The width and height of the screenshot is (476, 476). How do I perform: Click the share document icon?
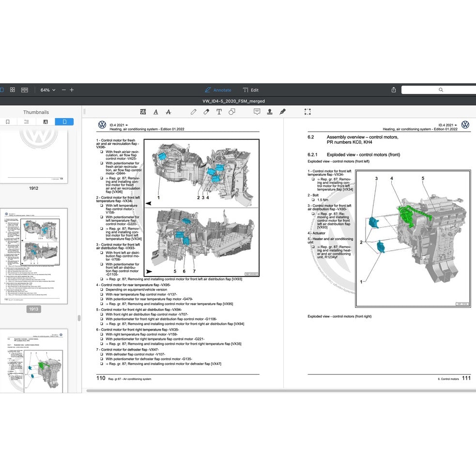coord(394,90)
